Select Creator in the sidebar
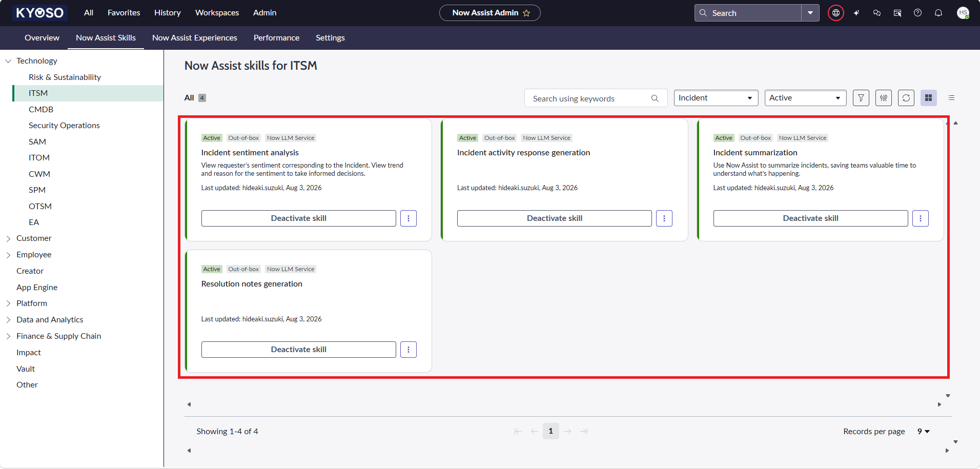Viewport: 980px width, 469px height. coord(30,271)
